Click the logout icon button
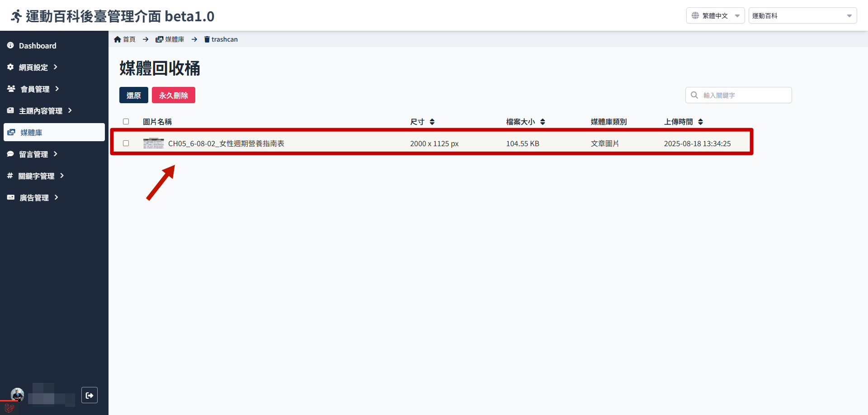This screenshot has height=415, width=868. click(90, 395)
